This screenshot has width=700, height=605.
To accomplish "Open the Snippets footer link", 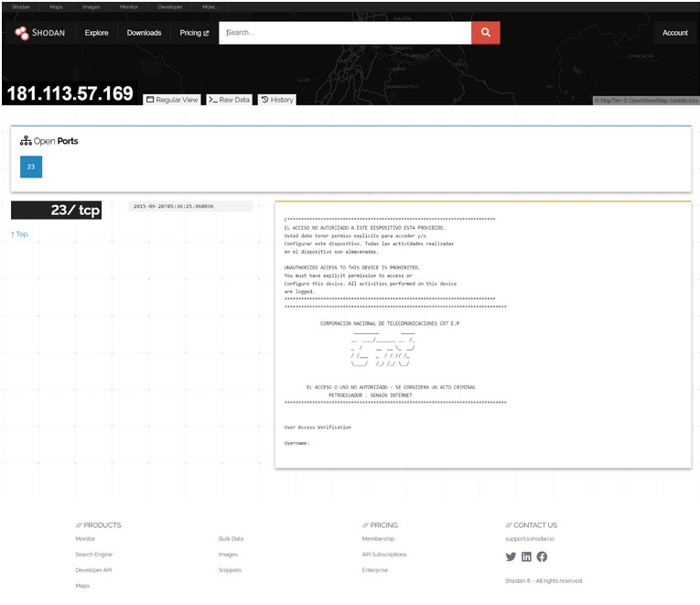I will (x=230, y=569).
